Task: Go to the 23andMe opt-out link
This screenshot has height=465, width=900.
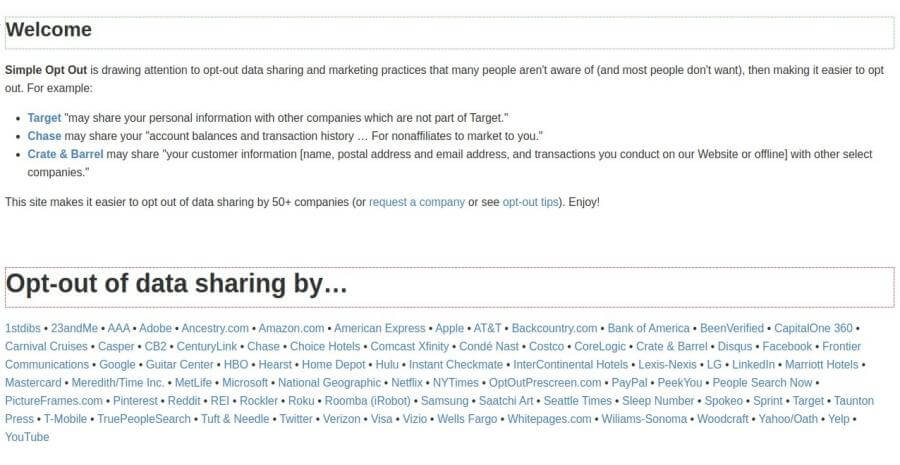Action: [74, 328]
